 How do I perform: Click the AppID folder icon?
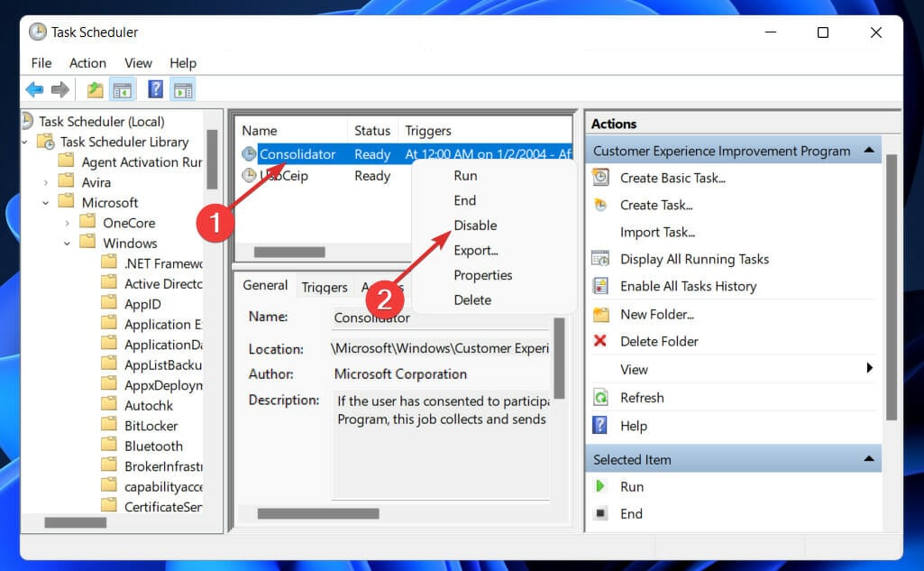tap(109, 303)
